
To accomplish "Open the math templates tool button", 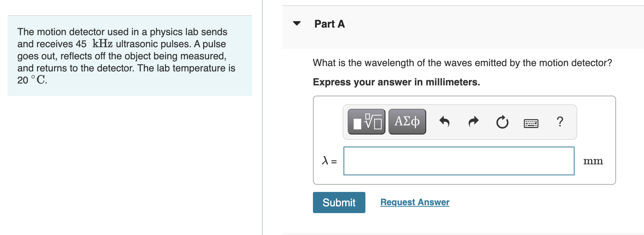I will tap(366, 122).
